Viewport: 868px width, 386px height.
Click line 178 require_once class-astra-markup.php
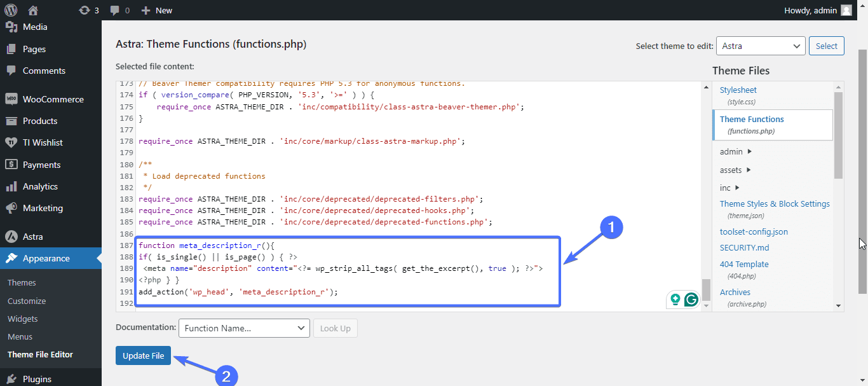pyautogui.click(x=302, y=141)
